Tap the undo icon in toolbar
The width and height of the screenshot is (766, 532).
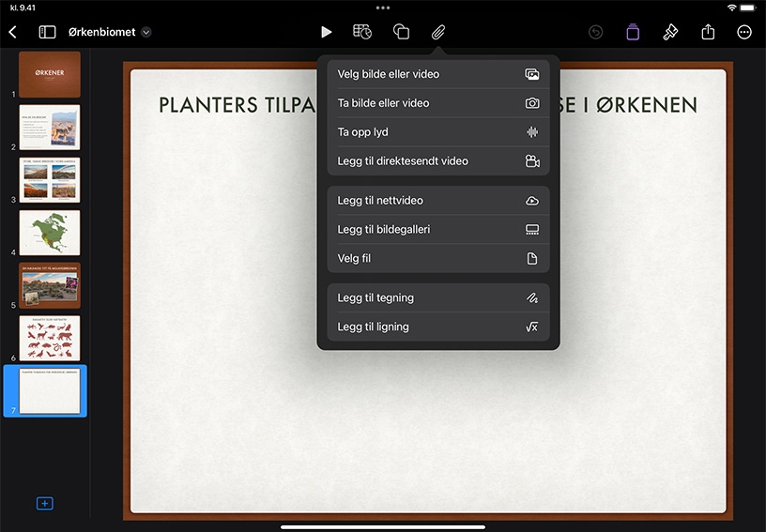click(x=595, y=32)
